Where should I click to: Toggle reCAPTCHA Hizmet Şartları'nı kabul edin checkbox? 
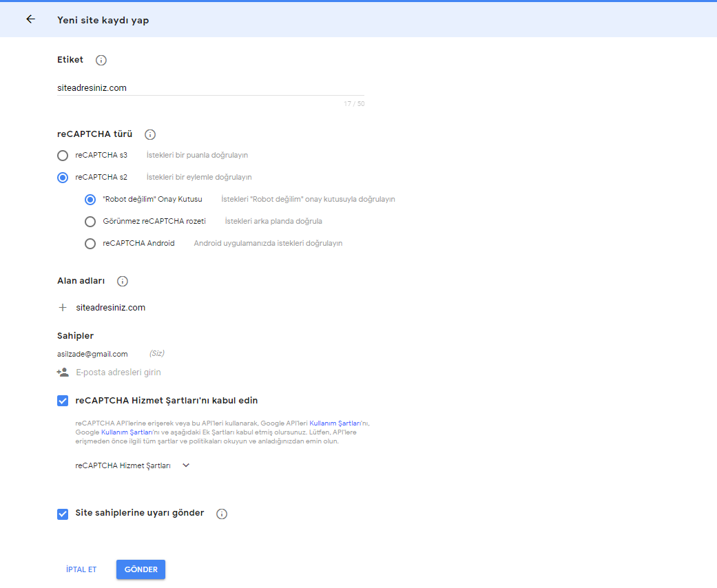pos(63,401)
